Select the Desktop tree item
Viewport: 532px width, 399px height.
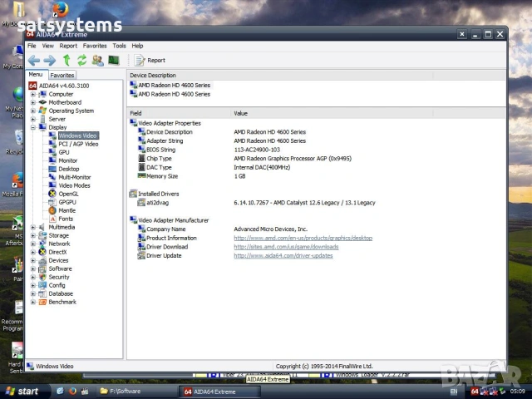(x=69, y=169)
